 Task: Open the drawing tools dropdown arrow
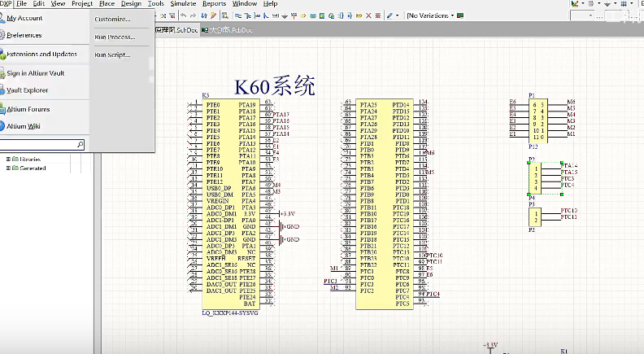583,3
